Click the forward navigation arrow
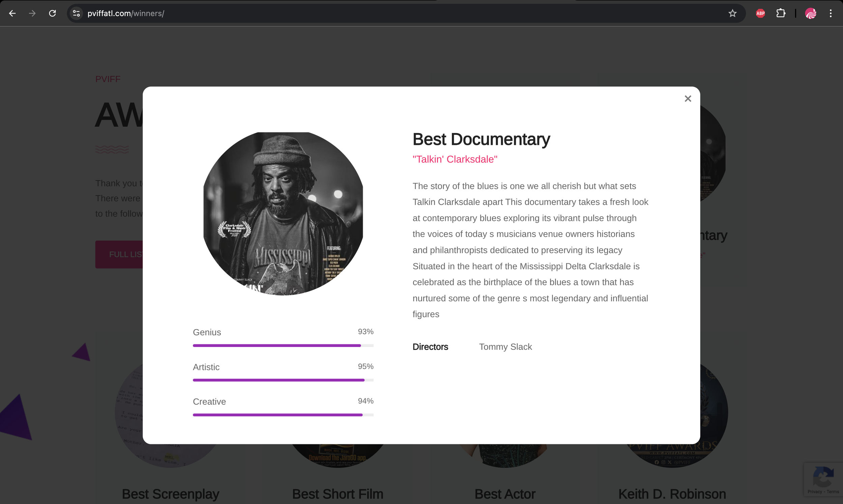 point(32,13)
